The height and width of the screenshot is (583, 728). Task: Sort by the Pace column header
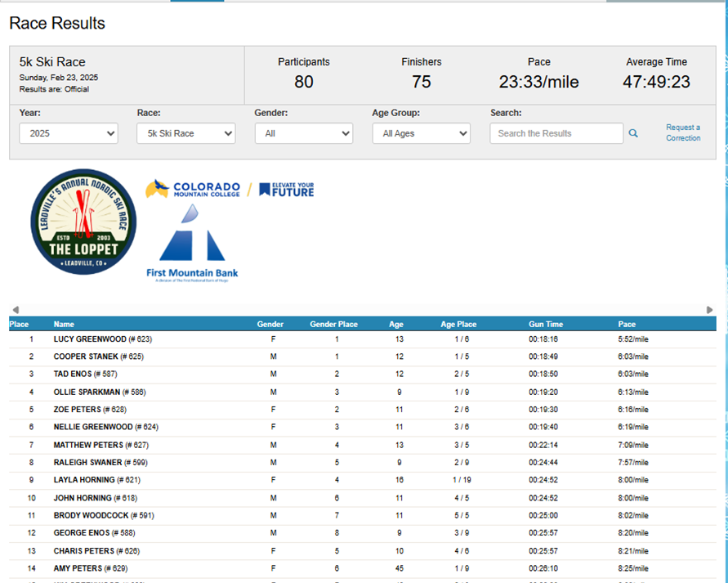coord(627,325)
